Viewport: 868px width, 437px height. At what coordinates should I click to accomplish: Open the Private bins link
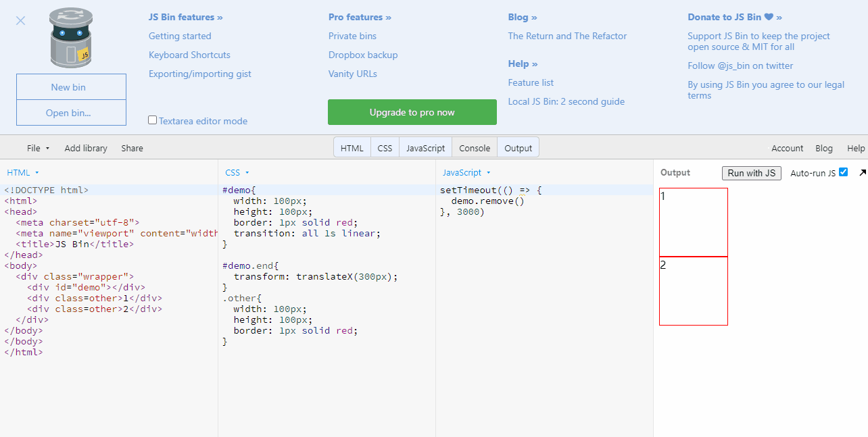pyautogui.click(x=352, y=36)
